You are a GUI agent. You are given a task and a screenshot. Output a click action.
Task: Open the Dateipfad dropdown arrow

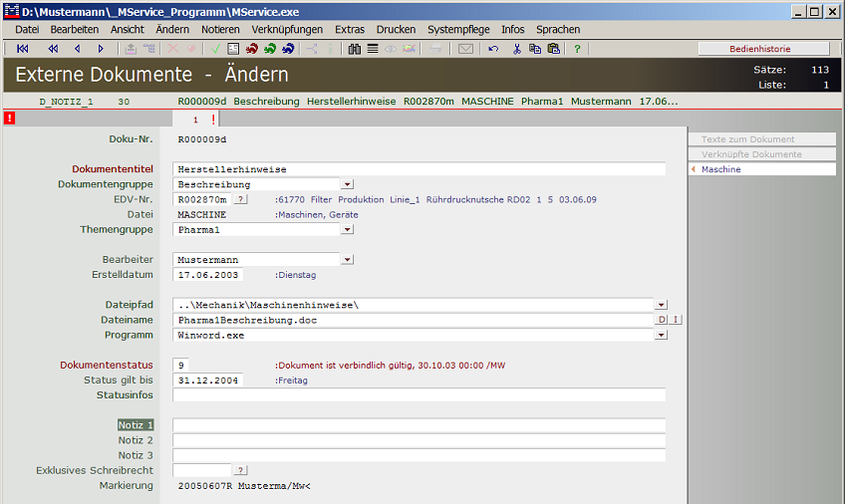point(661,305)
